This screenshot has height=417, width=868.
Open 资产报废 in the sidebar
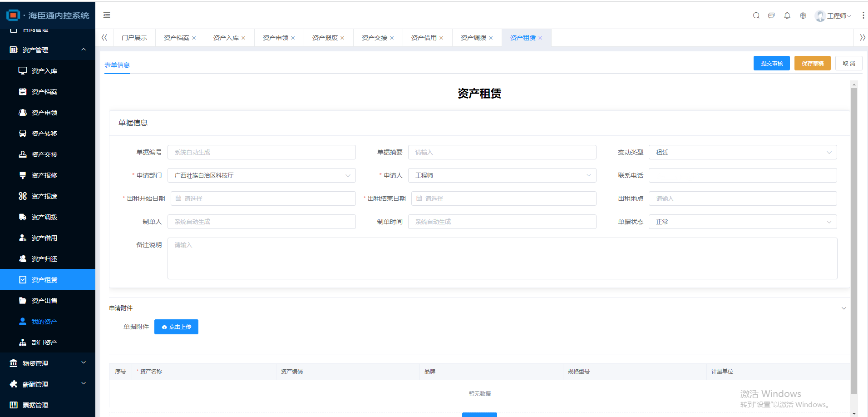[x=44, y=196]
